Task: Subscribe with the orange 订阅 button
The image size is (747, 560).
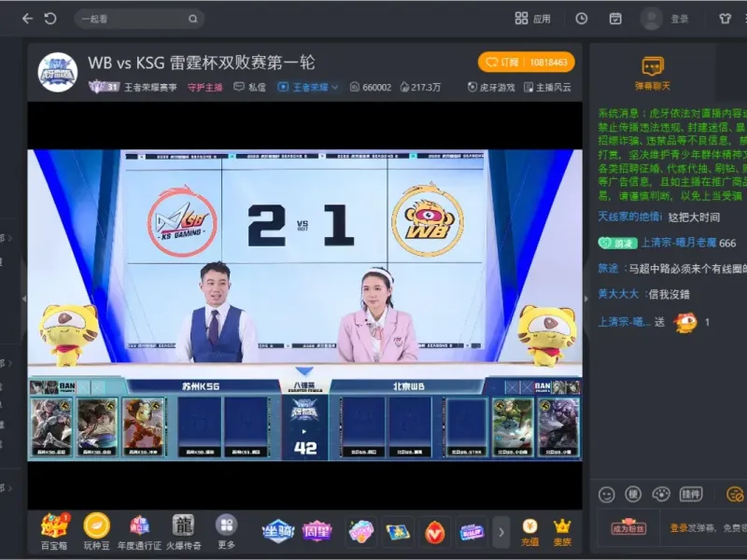Action: [x=526, y=63]
